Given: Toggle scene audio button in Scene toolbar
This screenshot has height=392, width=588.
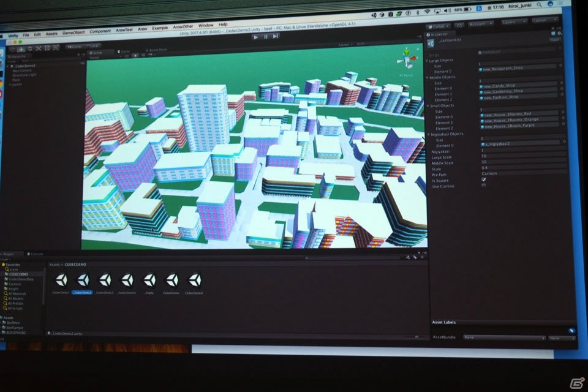Looking at the screenshot, I should (143, 55).
